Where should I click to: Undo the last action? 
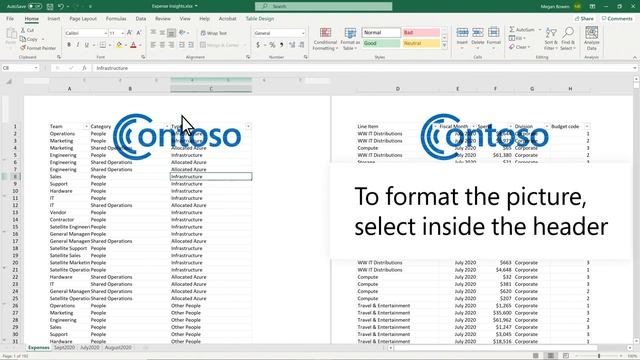point(60,7)
